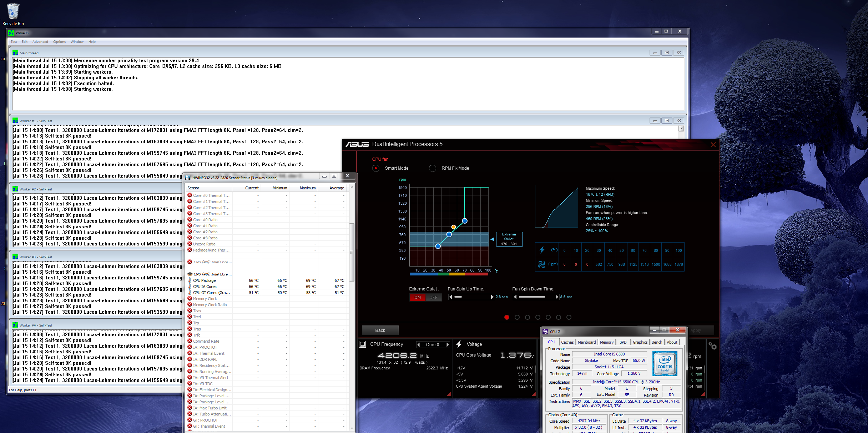
Task: Click the Fan Spin Down Time slider track
Action: click(536, 297)
